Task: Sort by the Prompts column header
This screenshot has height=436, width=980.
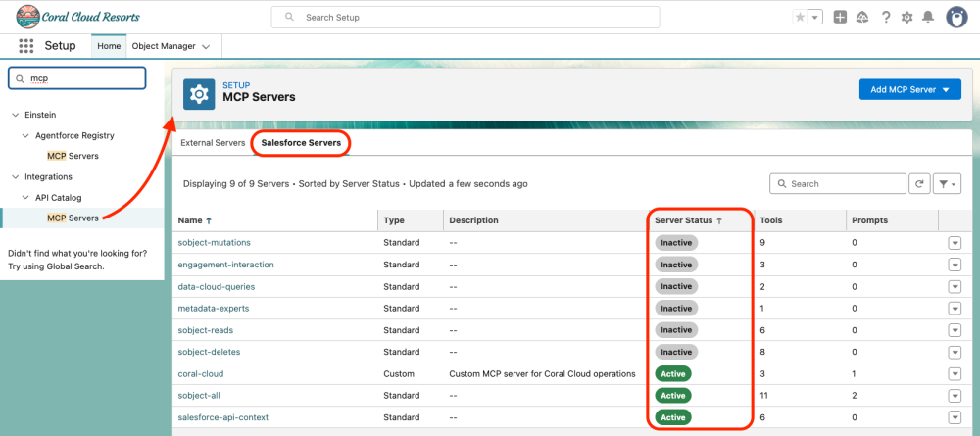Action: point(869,220)
